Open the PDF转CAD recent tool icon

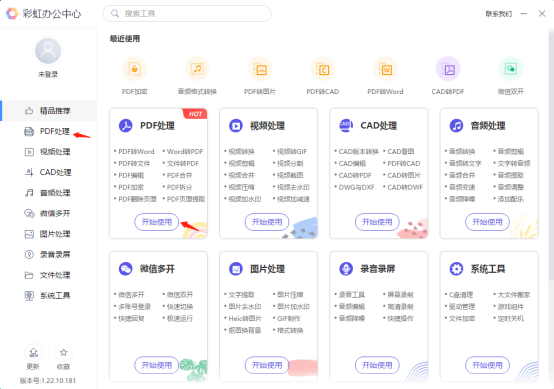pos(323,69)
